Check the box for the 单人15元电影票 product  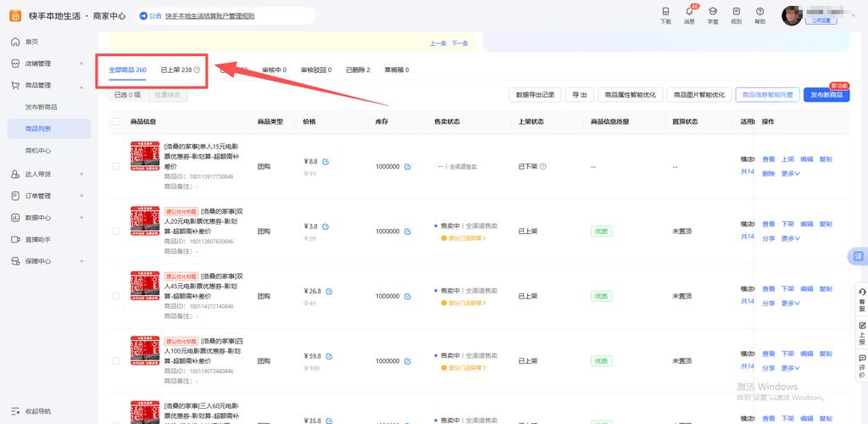[x=116, y=166]
